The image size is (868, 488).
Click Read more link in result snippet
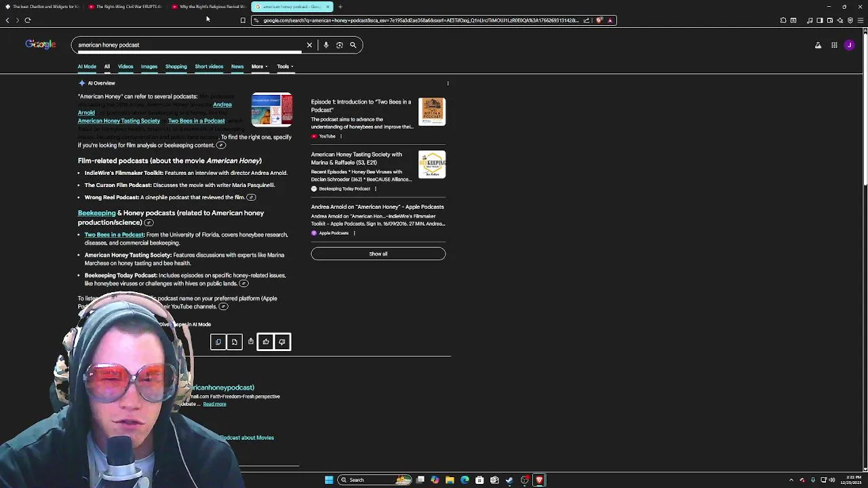point(214,404)
